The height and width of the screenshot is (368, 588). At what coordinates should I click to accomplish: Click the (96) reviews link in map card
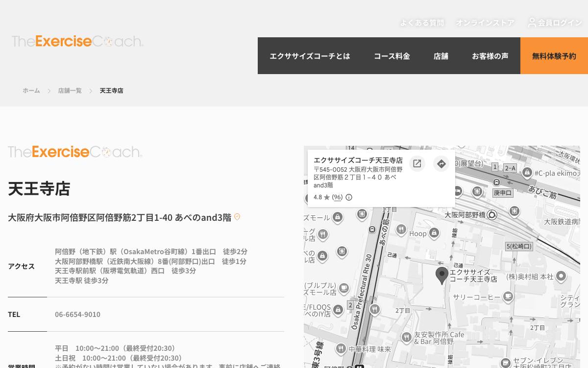click(x=337, y=197)
